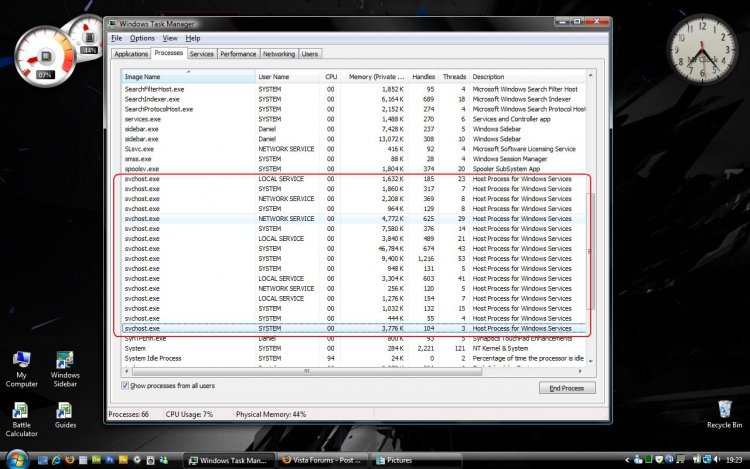Click the green Task Manager CPU tray icon

coord(649,459)
